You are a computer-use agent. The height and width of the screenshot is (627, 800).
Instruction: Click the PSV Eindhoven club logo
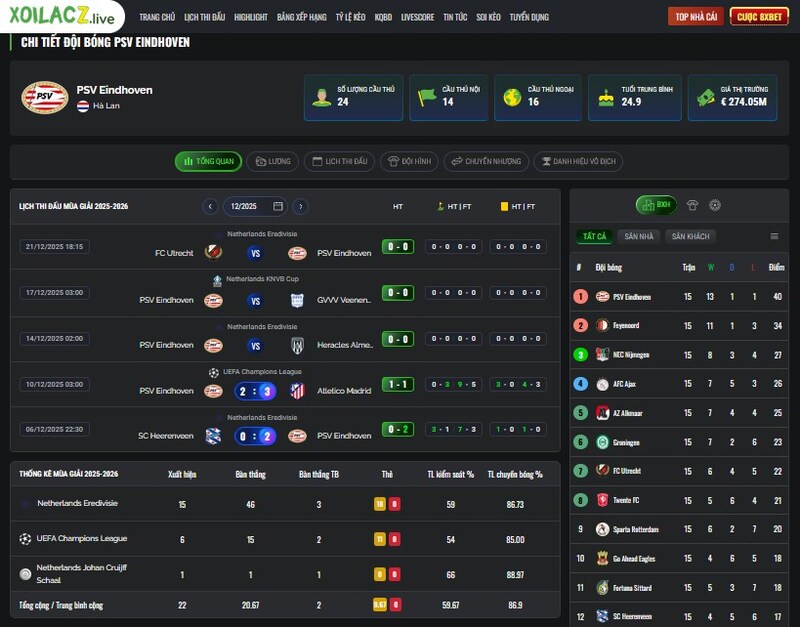[45, 97]
